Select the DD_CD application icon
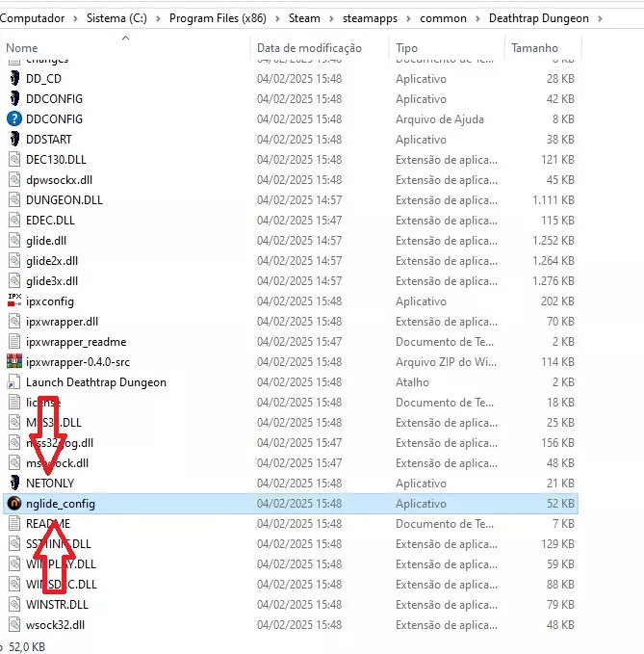This screenshot has width=644, height=654. (14, 78)
